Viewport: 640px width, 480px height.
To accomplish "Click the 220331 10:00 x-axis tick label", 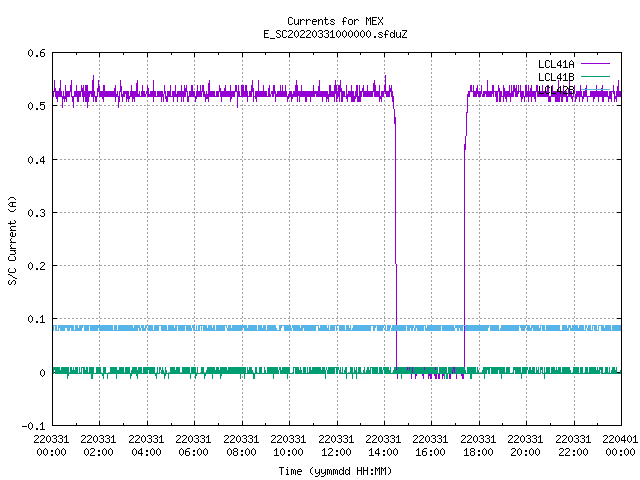I will pos(288,446).
